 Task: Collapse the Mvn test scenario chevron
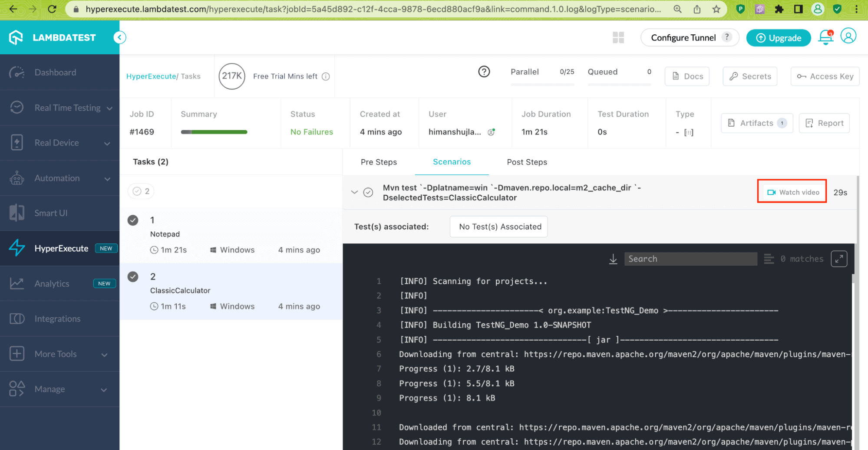[x=354, y=192]
